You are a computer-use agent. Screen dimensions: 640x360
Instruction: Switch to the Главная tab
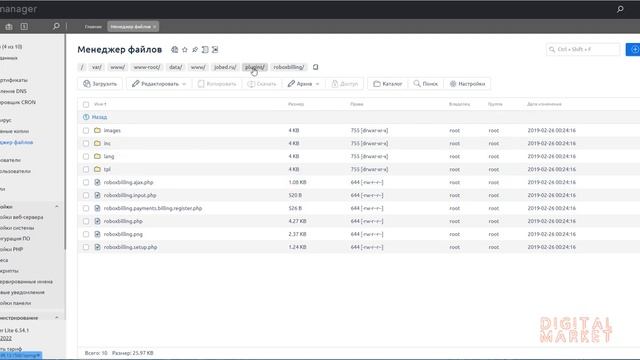93,27
